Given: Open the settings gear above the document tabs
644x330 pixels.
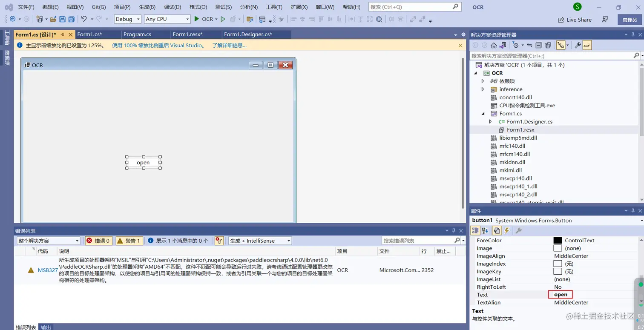Looking at the screenshot, I should 463,34.
